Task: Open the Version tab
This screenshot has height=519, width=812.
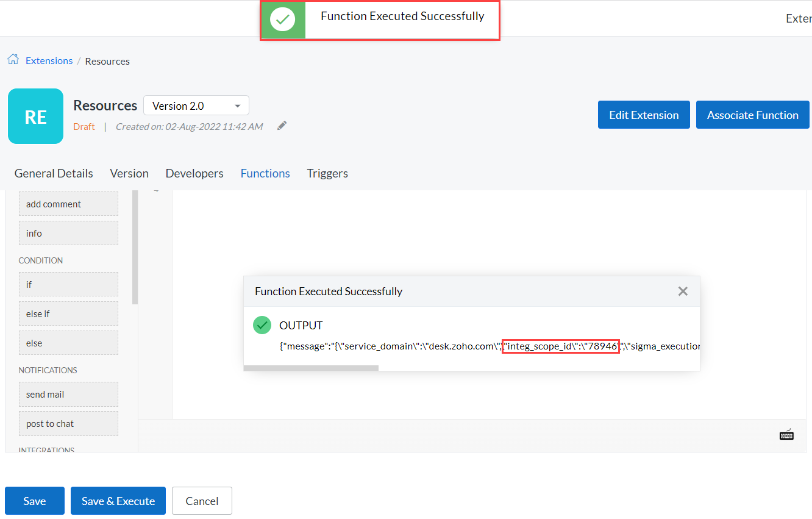Action: (129, 173)
